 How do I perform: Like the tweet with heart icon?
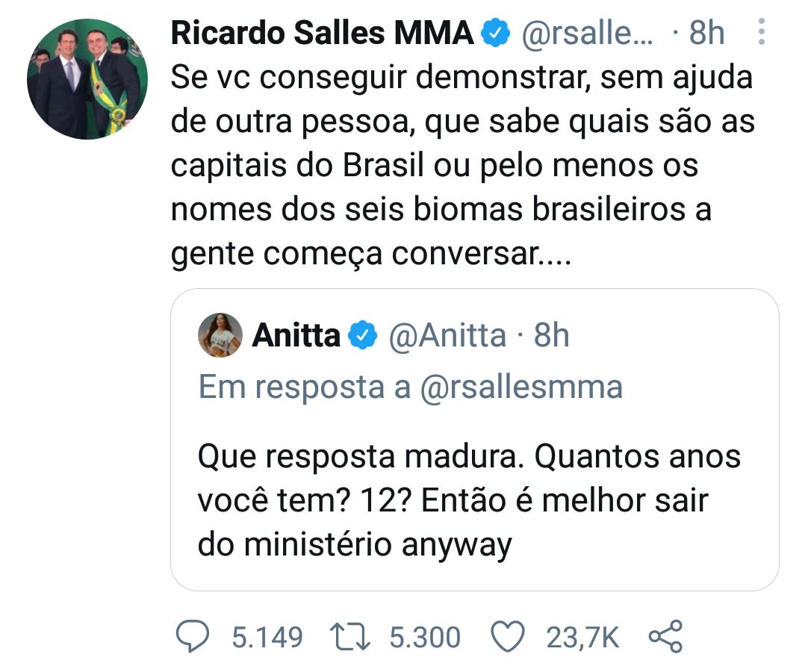[508, 637]
